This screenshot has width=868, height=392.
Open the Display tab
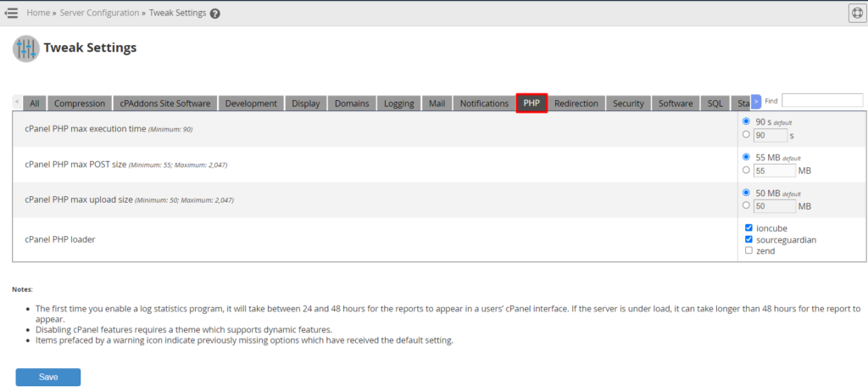coord(306,104)
